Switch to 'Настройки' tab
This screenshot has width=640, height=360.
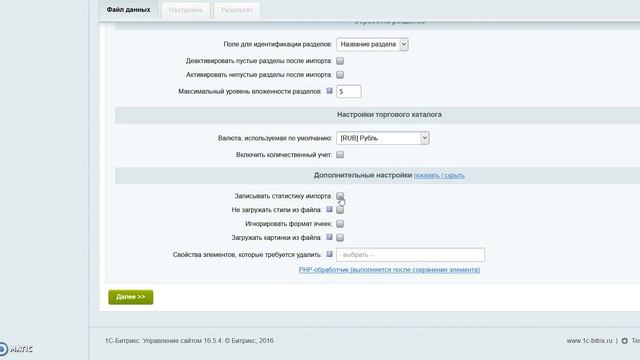(x=186, y=10)
